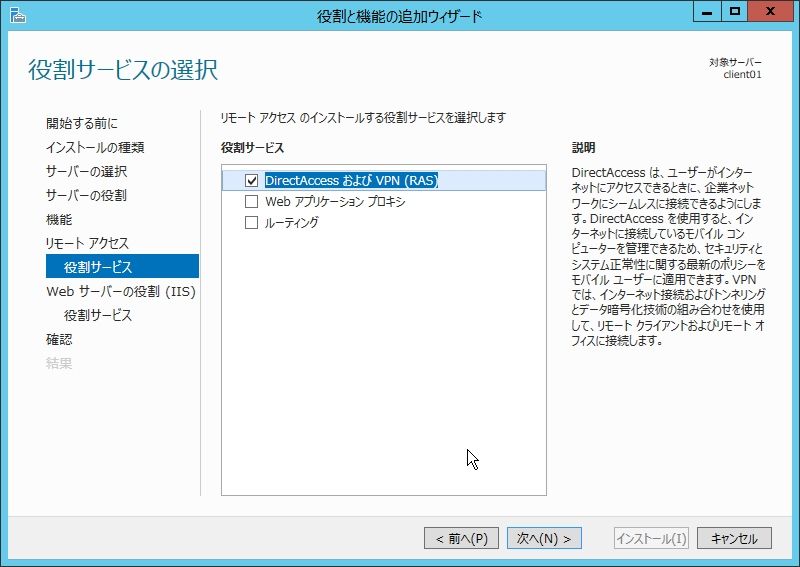The height and width of the screenshot is (567, 800).
Task: Click the 役割サービスの選択 page heading
Action: tap(123, 69)
